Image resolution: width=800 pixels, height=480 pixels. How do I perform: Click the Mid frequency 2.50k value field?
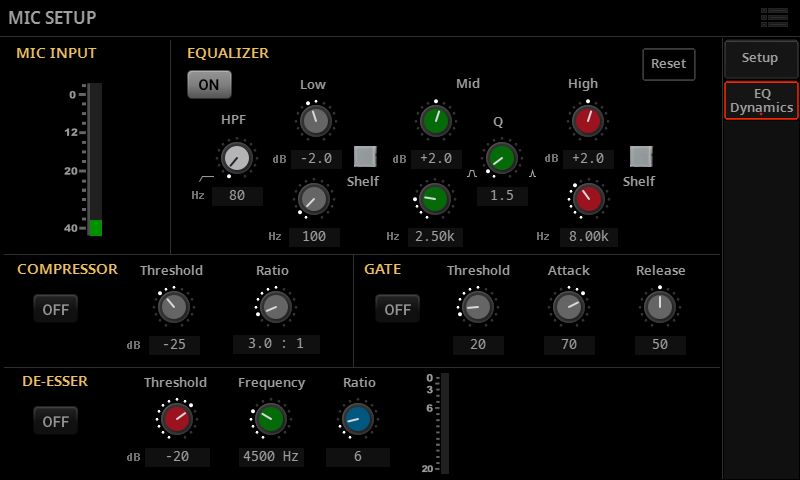click(433, 237)
